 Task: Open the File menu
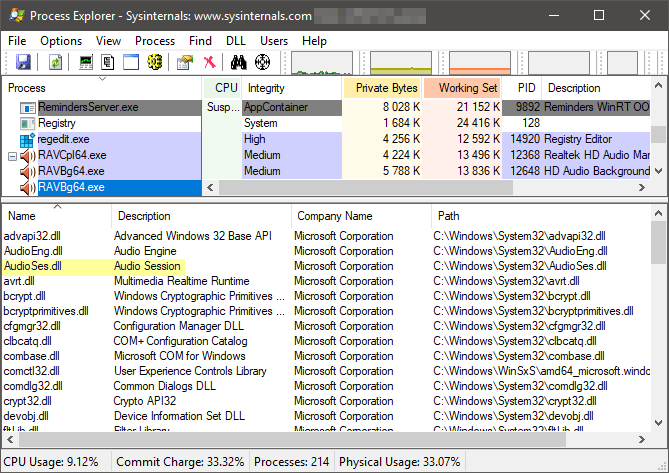tap(17, 41)
